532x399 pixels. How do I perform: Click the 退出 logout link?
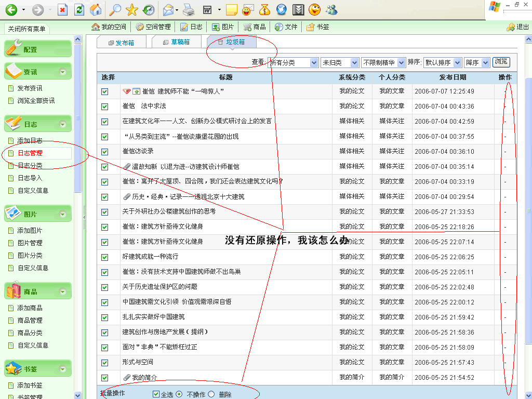(x=518, y=27)
